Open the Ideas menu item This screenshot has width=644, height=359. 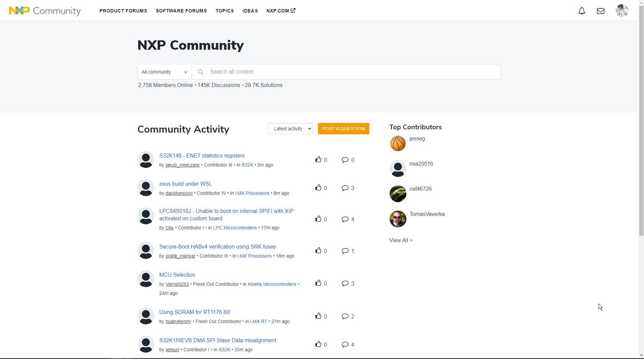tap(250, 11)
